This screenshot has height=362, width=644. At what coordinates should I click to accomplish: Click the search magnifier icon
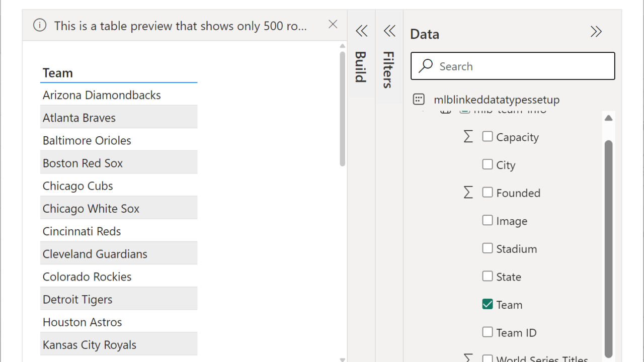pos(426,66)
